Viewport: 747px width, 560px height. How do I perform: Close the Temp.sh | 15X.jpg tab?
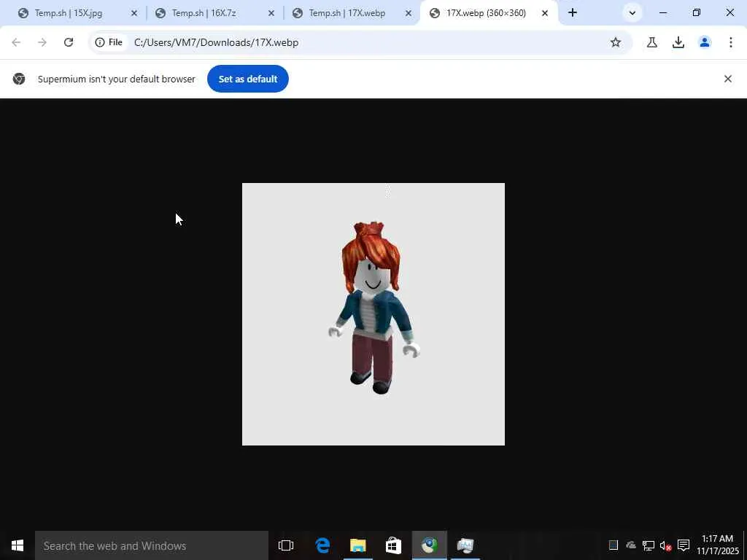pyautogui.click(x=134, y=13)
